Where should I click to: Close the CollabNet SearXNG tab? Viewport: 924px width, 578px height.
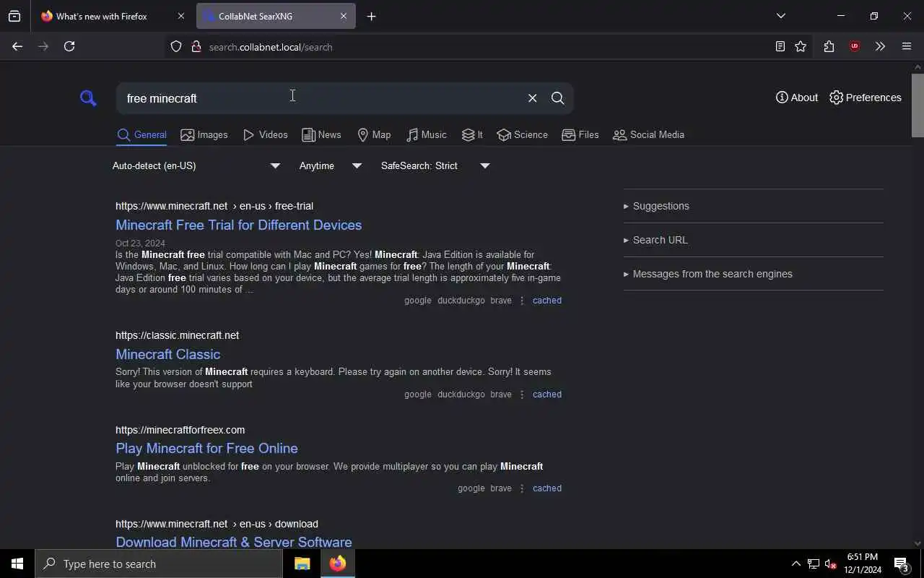click(x=344, y=16)
